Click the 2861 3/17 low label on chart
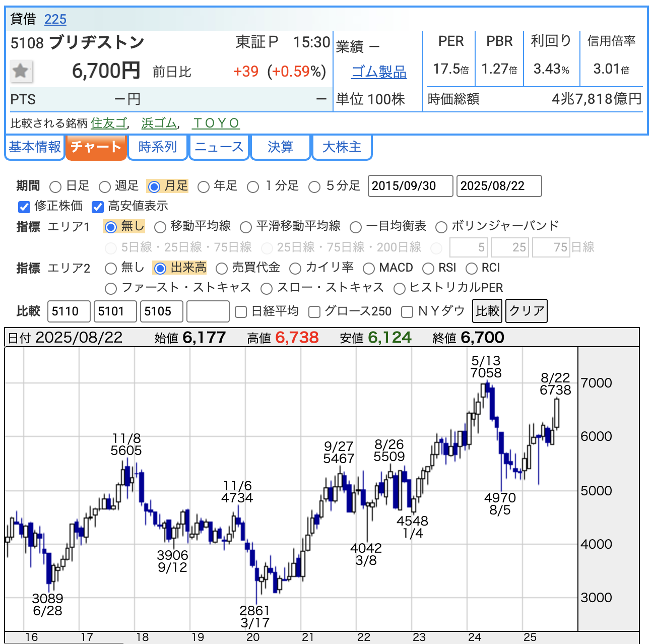The image size is (653, 644). point(255,617)
